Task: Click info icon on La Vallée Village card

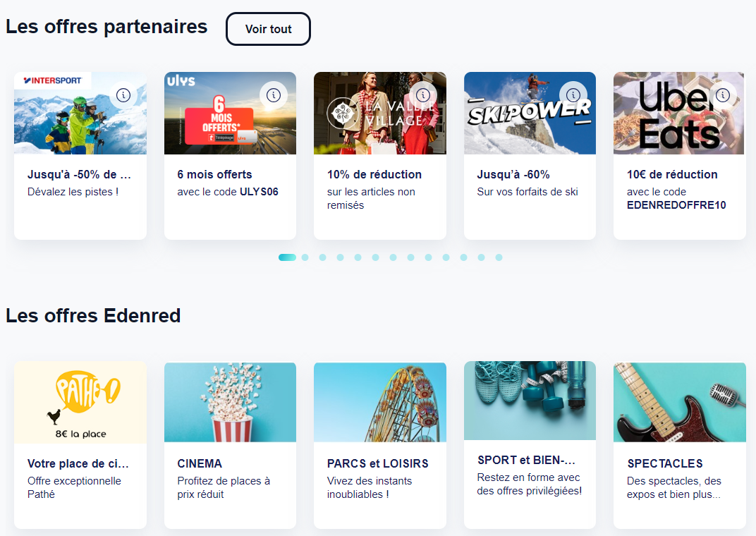Action: 423,95
